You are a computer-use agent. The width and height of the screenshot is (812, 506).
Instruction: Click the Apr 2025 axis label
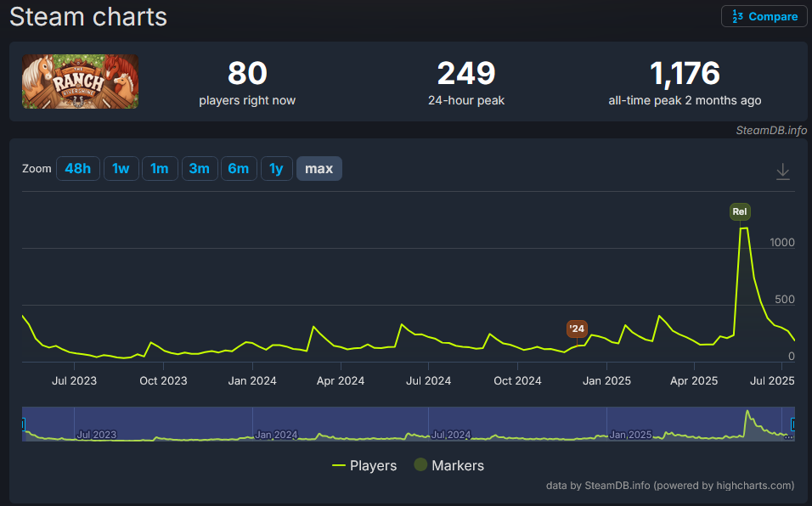(694, 381)
